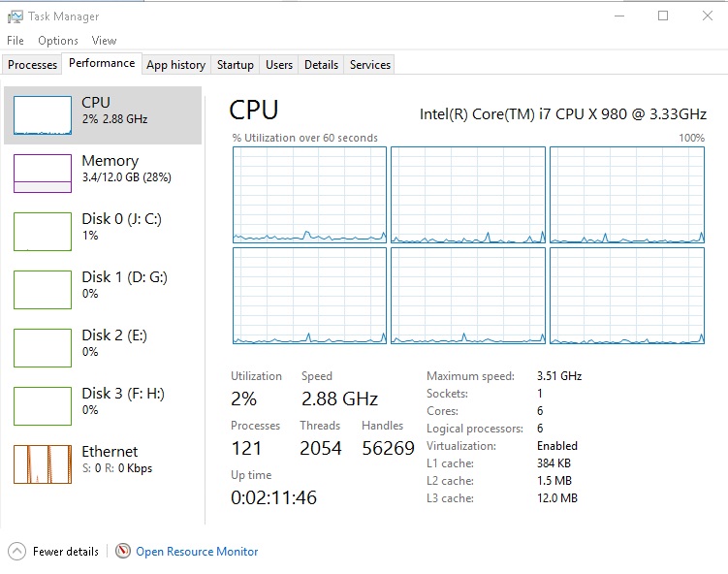The image size is (728, 574).
Task: Select the Disk 0 (J: C:) graph thumbnail
Action: [43, 232]
